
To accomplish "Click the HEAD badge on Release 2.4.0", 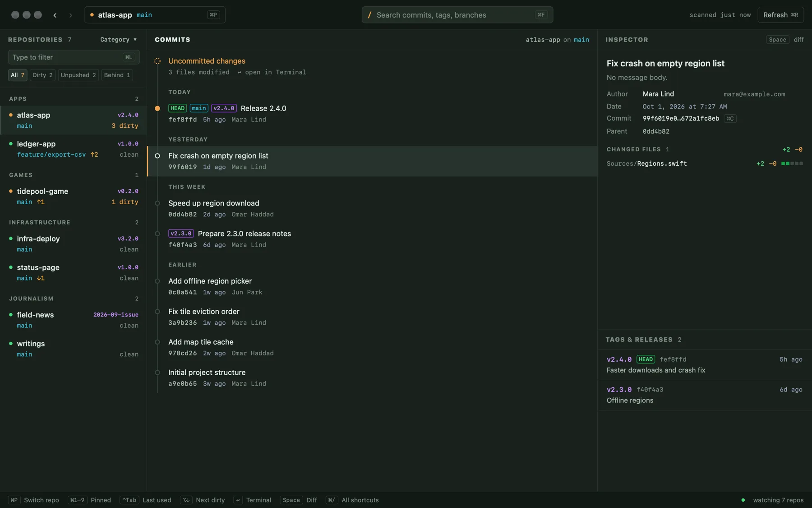I will 177,108.
